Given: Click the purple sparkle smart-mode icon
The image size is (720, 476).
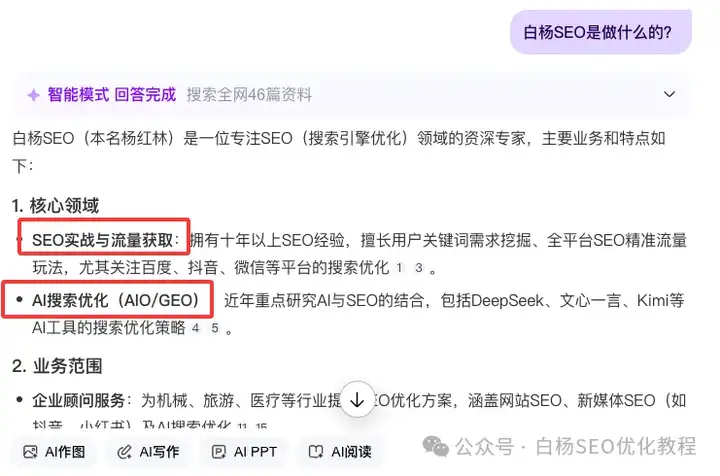Looking at the screenshot, I should pos(33,95).
